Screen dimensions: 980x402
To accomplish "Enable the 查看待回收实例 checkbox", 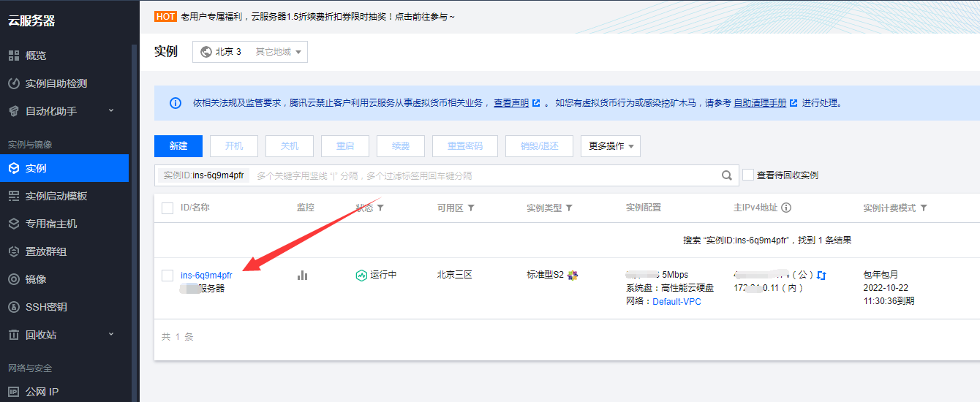I will click(748, 175).
